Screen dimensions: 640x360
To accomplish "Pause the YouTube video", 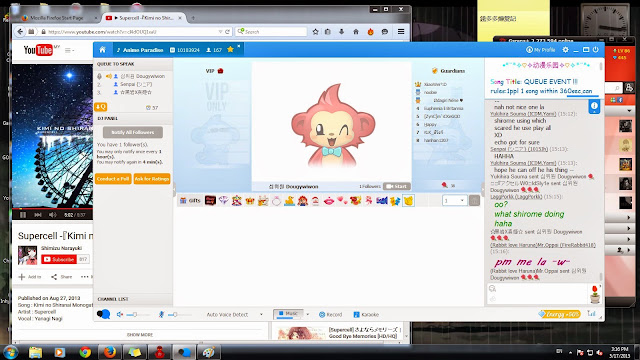I will (23, 215).
